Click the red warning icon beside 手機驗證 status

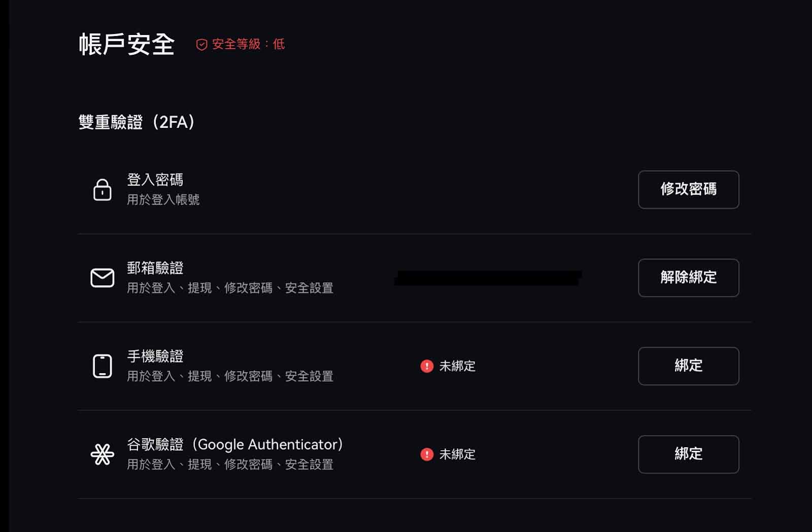click(x=427, y=366)
